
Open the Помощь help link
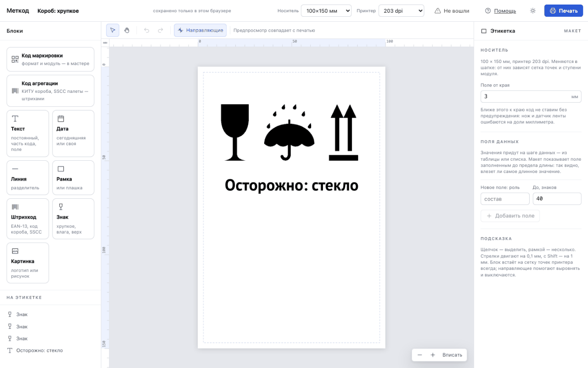tap(500, 11)
